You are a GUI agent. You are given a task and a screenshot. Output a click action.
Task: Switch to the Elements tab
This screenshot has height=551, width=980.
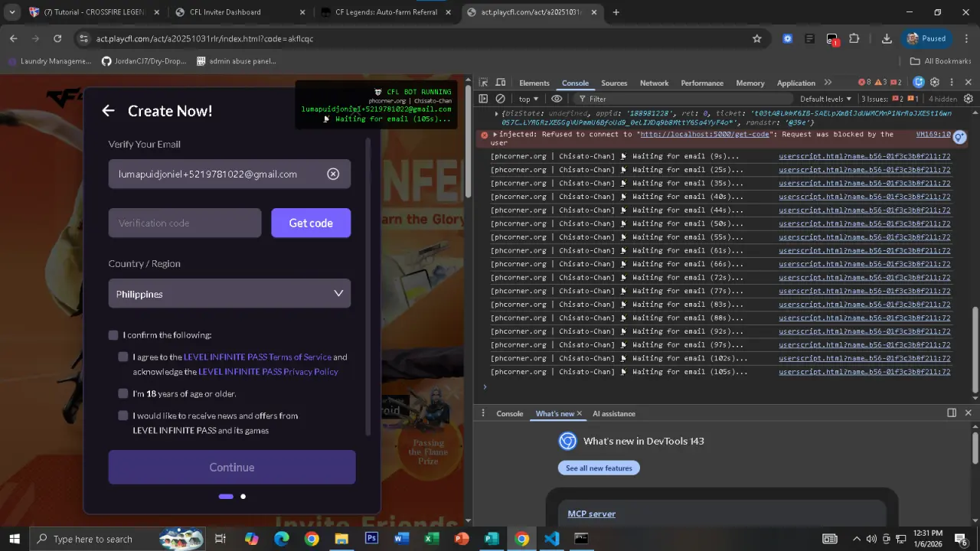[534, 83]
